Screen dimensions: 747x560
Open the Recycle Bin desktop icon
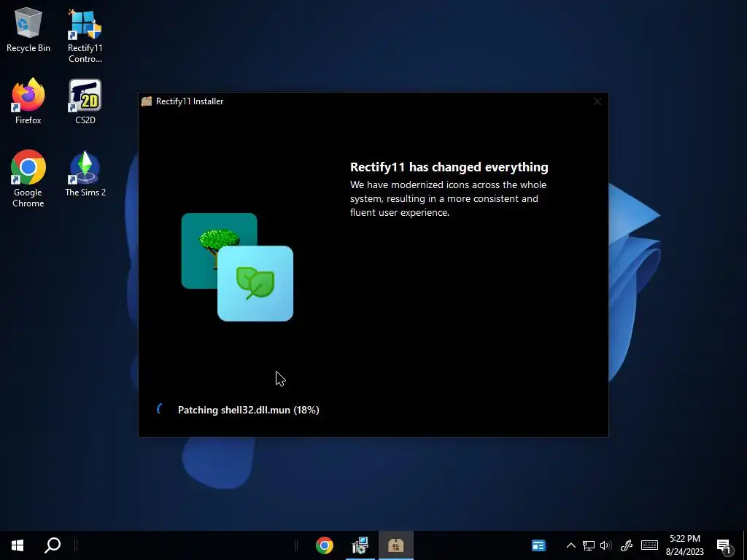point(28,29)
